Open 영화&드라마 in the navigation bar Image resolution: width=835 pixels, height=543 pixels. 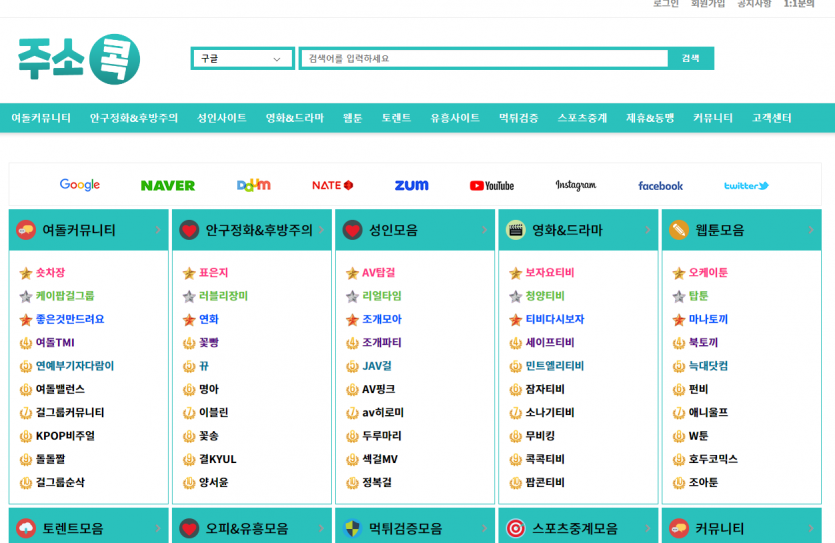point(294,118)
